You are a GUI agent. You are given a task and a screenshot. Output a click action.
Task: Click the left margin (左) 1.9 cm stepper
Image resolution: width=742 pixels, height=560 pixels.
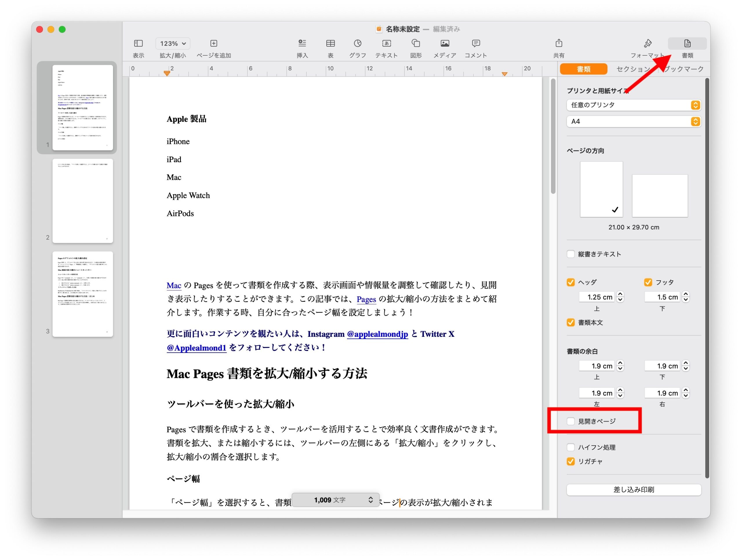620,393
